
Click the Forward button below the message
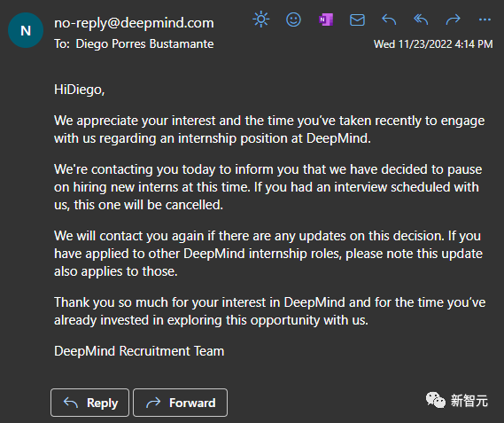coord(181,403)
